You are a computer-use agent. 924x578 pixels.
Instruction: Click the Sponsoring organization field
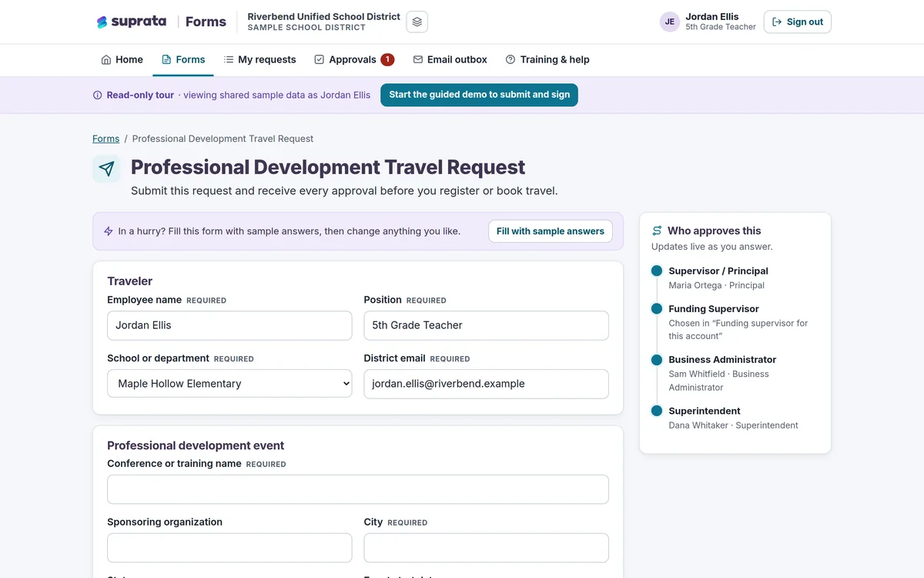click(229, 548)
